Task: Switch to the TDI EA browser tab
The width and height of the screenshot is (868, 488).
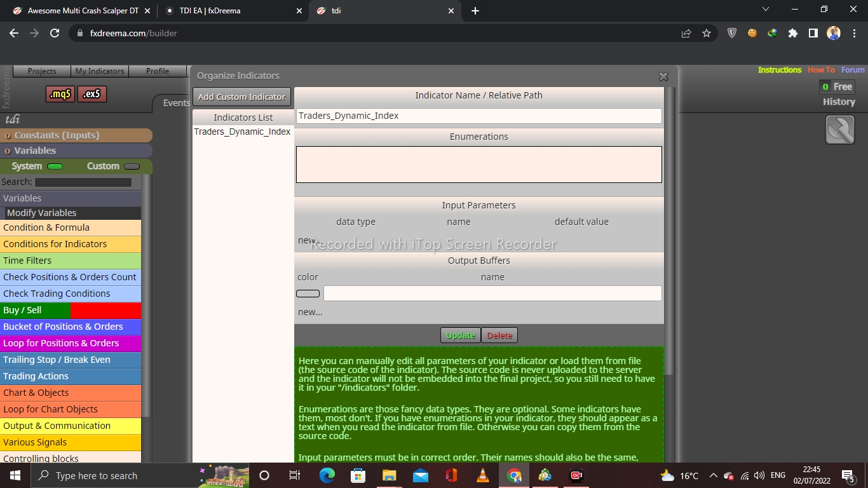Action: pos(233,11)
